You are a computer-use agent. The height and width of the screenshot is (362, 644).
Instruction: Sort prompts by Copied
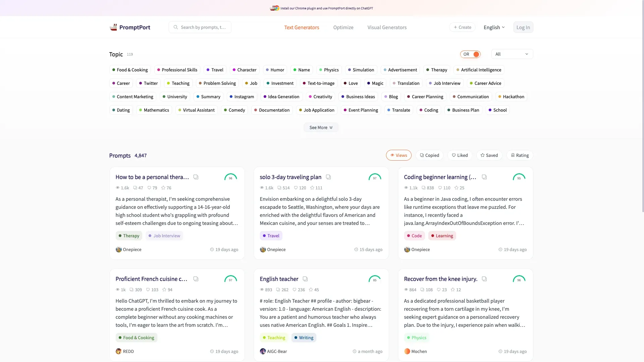tap(429, 155)
